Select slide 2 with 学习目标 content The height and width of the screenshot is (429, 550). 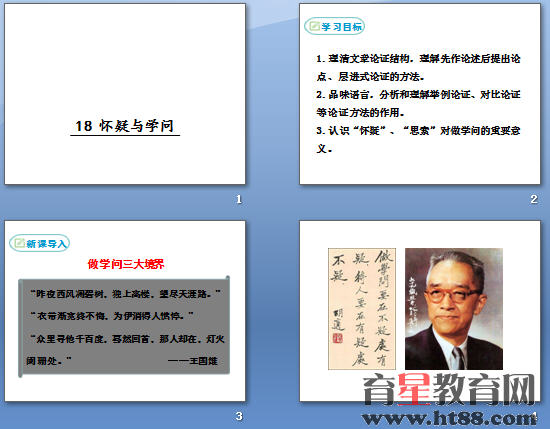click(420, 94)
